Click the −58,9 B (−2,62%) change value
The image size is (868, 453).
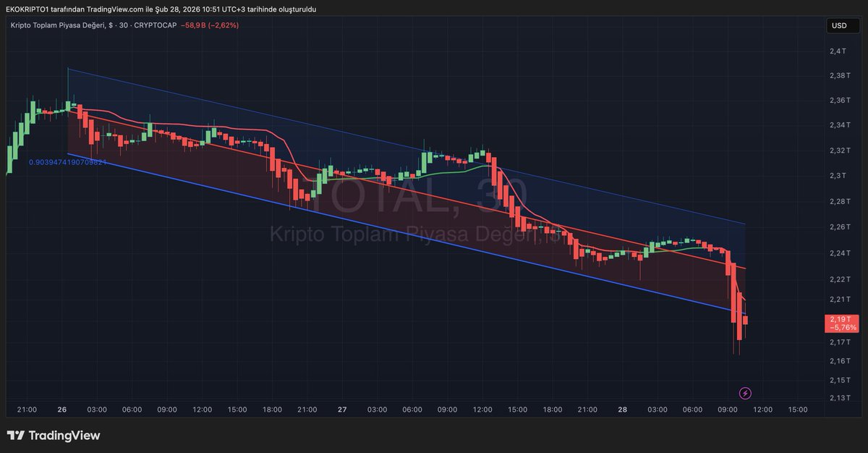pos(210,25)
